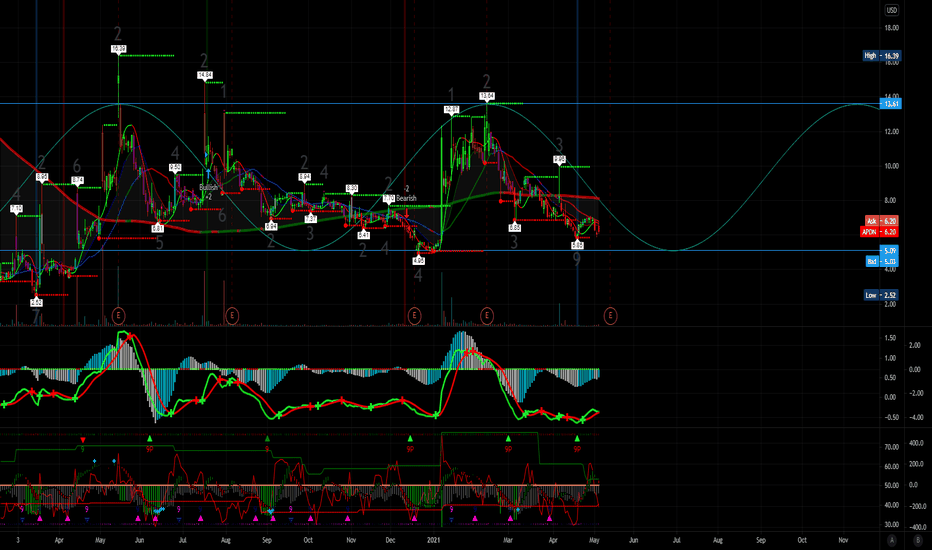Click the earnings E marker in mid-December
This screenshot has height=550, width=932.
[x=414, y=316]
